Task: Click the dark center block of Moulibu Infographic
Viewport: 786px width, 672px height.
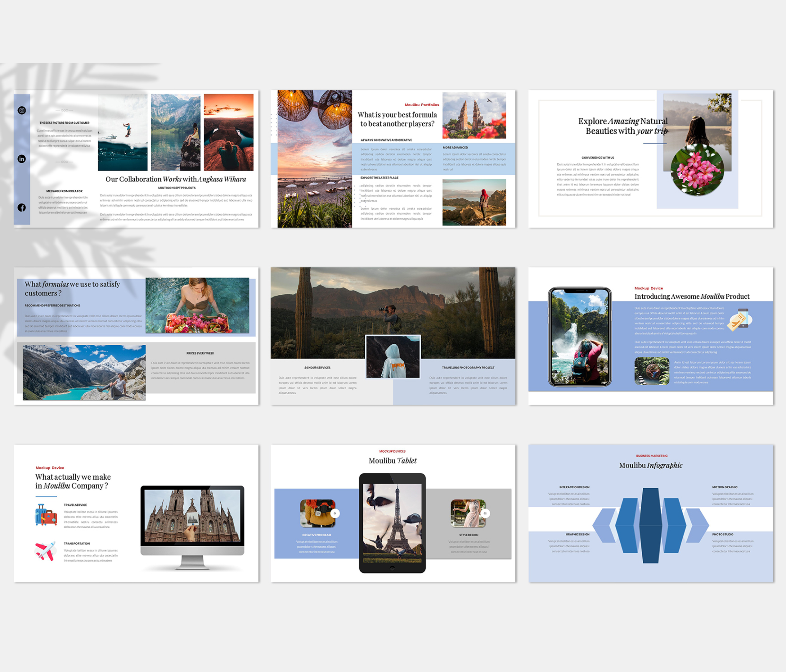Action: coord(651,525)
